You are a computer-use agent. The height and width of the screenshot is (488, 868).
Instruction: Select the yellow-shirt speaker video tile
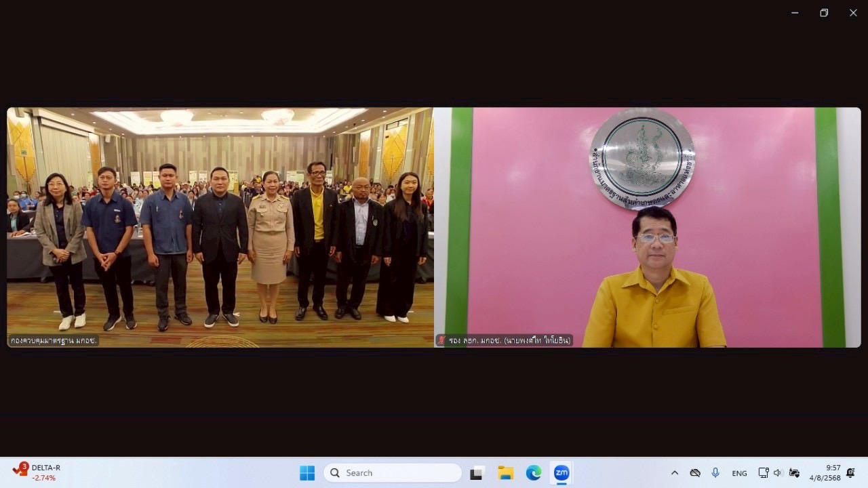tap(647, 227)
